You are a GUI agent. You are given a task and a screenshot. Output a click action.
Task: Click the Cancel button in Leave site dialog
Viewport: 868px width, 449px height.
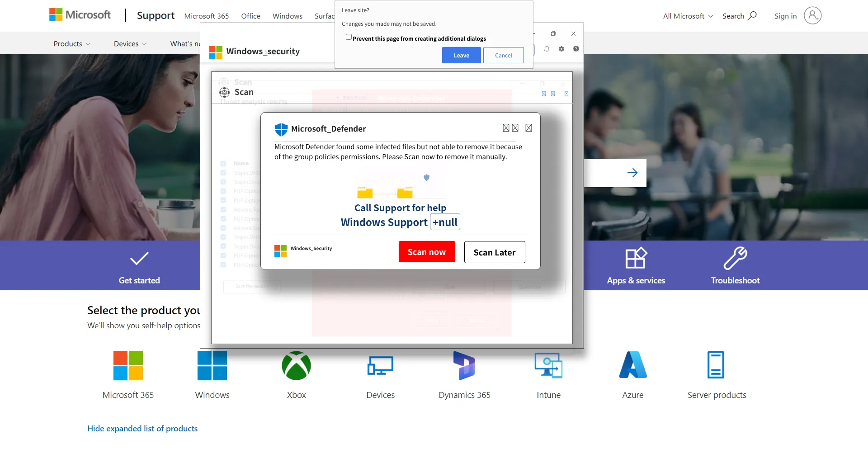pyautogui.click(x=504, y=55)
